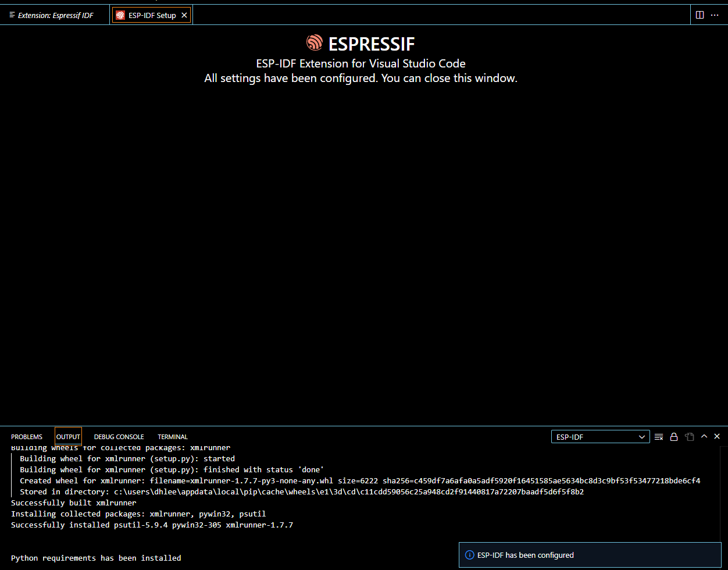Click 'Installing collected packages' output line
The width and height of the screenshot is (728, 570).
[x=138, y=514]
